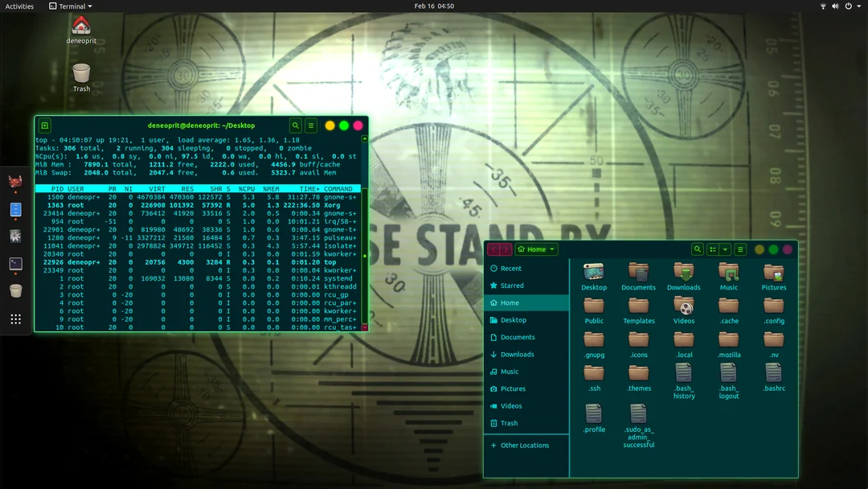
Task: Expand the Home breadcrumb dropdown
Action: point(552,249)
